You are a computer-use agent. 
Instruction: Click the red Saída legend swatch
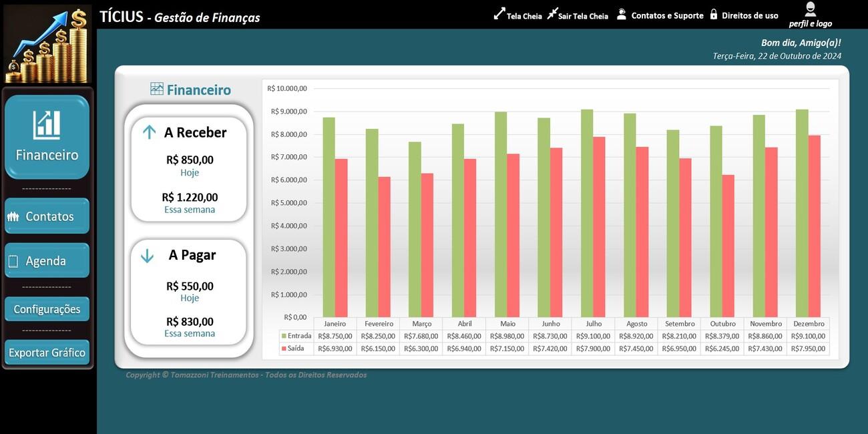(x=283, y=349)
